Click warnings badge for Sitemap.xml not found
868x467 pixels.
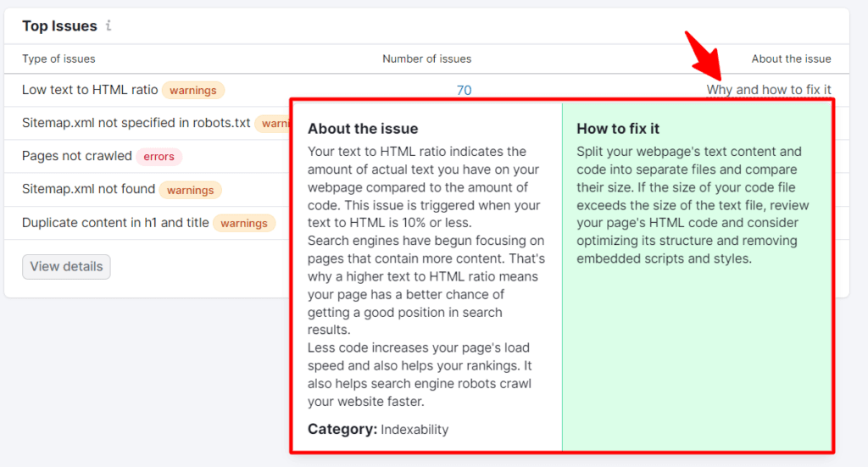coord(191,190)
